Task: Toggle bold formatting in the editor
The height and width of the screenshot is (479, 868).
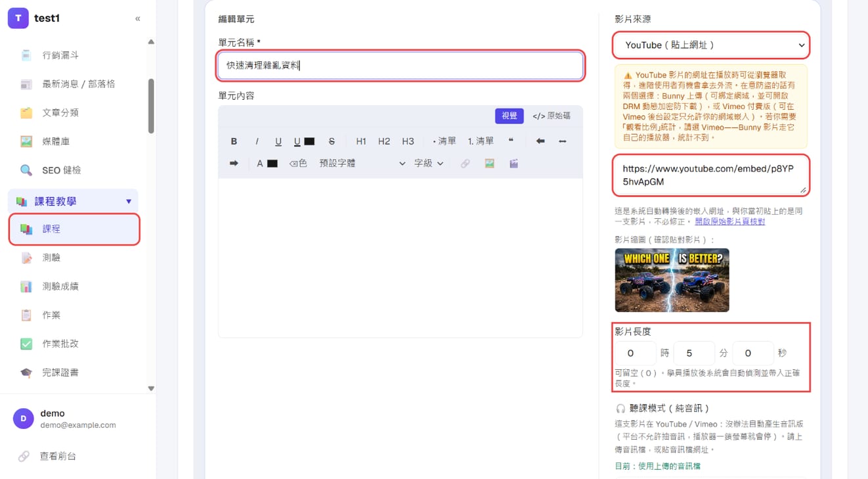Action: tap(234, 141)
